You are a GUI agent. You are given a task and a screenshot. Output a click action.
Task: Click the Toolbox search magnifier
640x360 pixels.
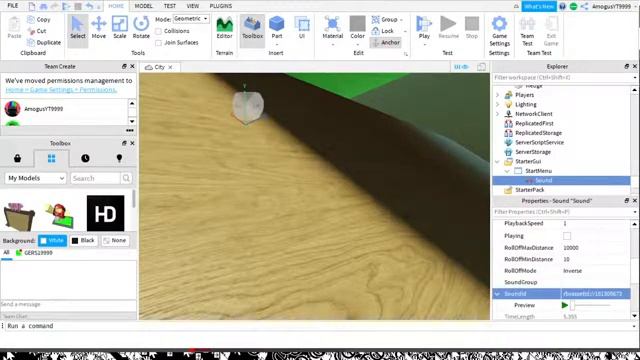coord(126,178)
